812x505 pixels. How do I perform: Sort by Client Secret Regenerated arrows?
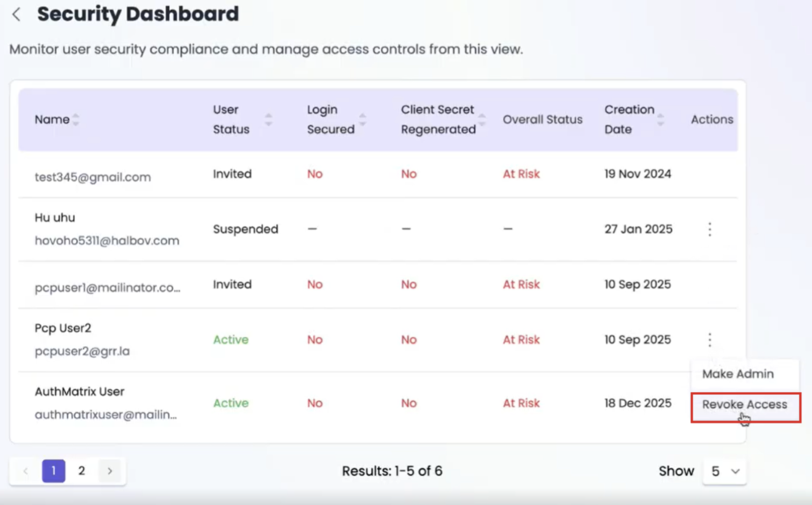482,119
